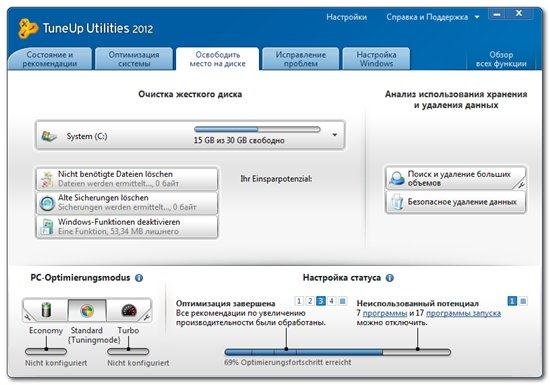Click the Windows-Funktionen deaktivieren icon

[47, 227]
